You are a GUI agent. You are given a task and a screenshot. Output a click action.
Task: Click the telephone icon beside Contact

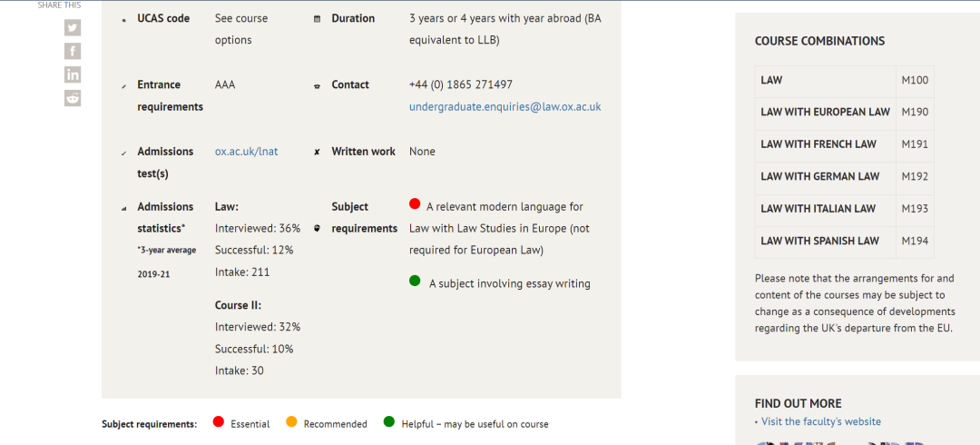point(317,86)
